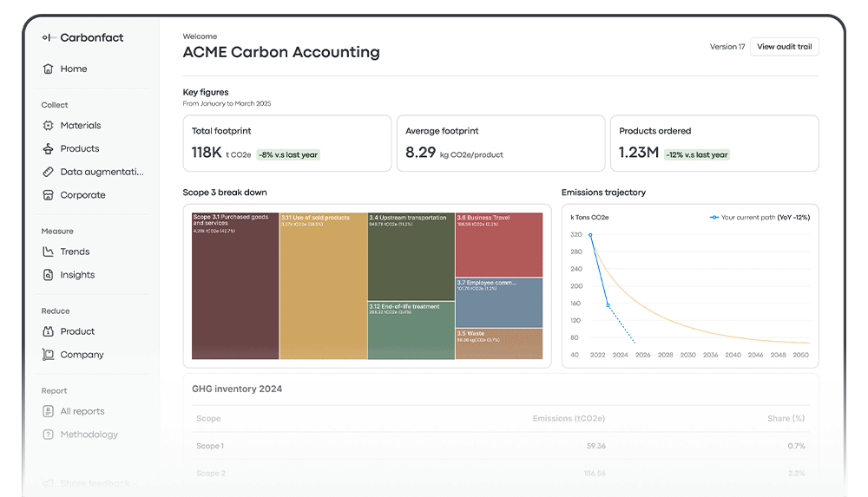Viewport: 868px width, 497px height.
Task: Click the 8.29 average footprint value
Action: (x=421, y=152)
